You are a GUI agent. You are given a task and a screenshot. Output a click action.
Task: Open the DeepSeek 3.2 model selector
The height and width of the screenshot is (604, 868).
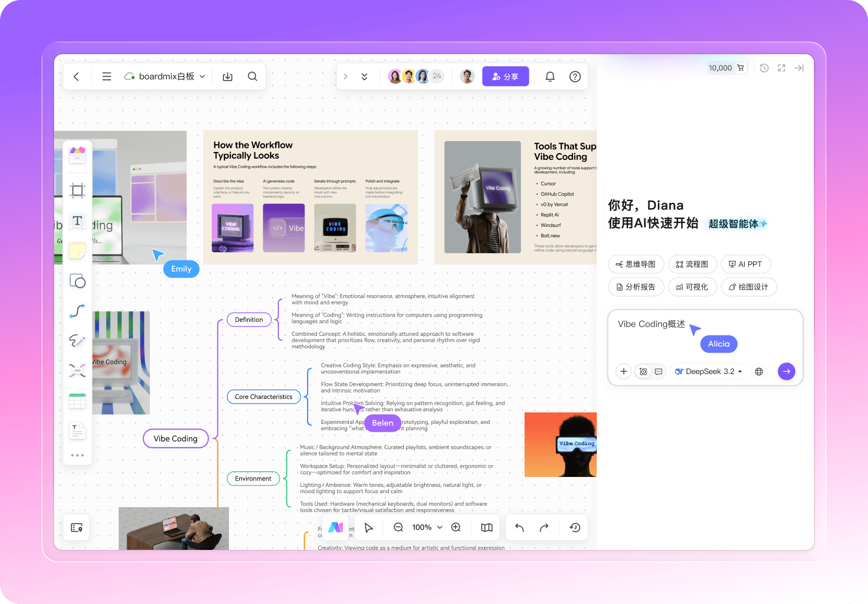tap(708, 371)
